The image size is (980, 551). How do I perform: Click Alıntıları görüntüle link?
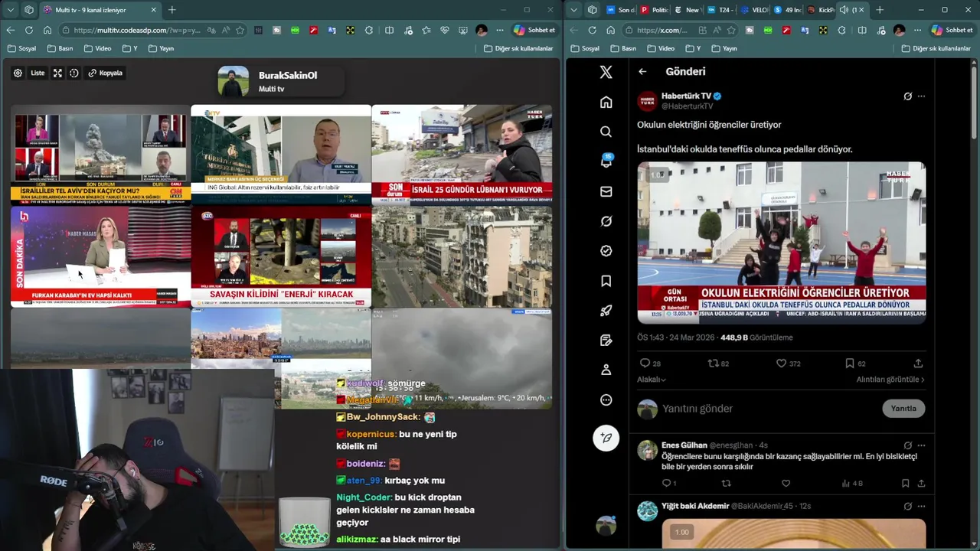890,380
